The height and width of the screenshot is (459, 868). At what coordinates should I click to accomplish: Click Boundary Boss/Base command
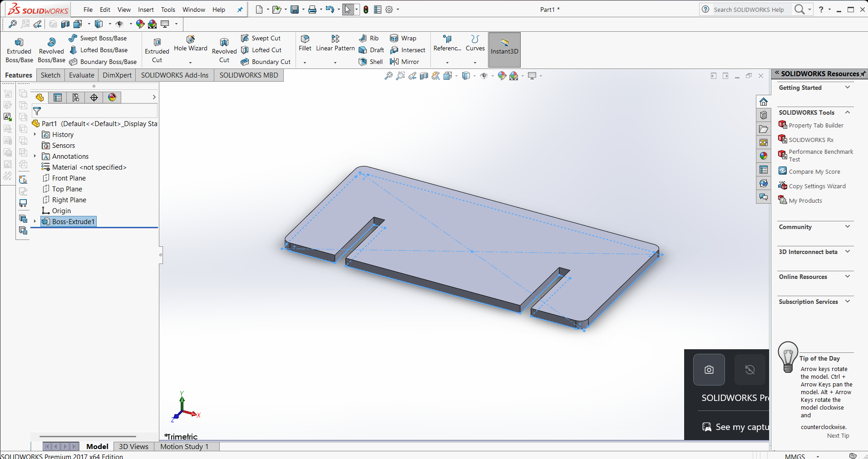[x=103, y=62]
